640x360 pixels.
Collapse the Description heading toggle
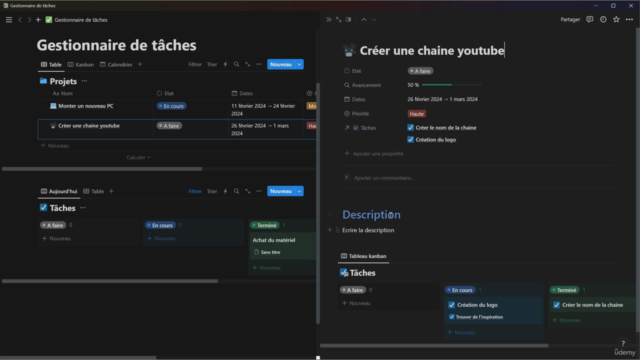click(x=330, y=214)
